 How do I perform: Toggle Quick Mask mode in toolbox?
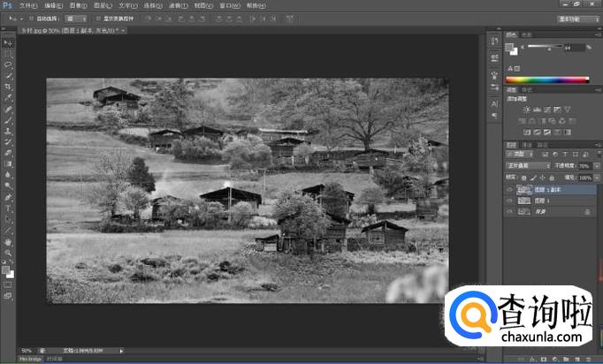point(8,284)
